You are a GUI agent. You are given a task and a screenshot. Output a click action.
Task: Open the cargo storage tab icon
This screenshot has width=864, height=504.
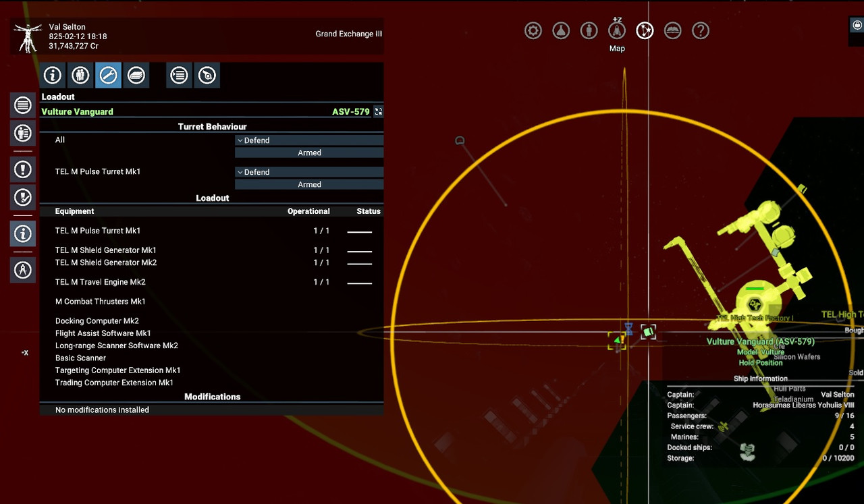[136, 76]
